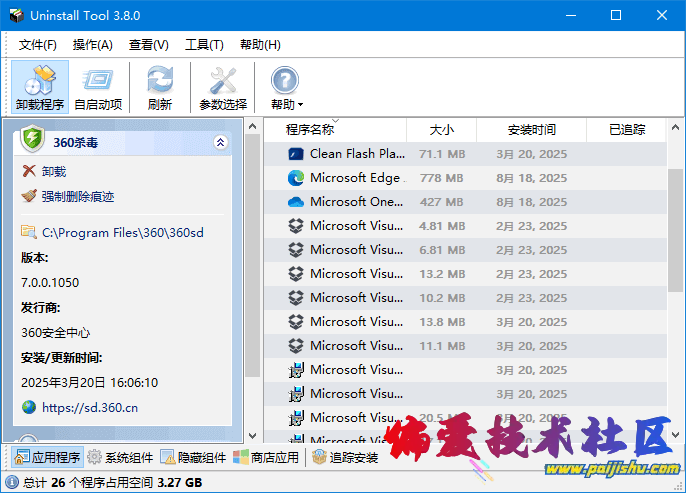Switch to the 隐藏组件 tab
This screenshot has height=493, width=686.
193,458
